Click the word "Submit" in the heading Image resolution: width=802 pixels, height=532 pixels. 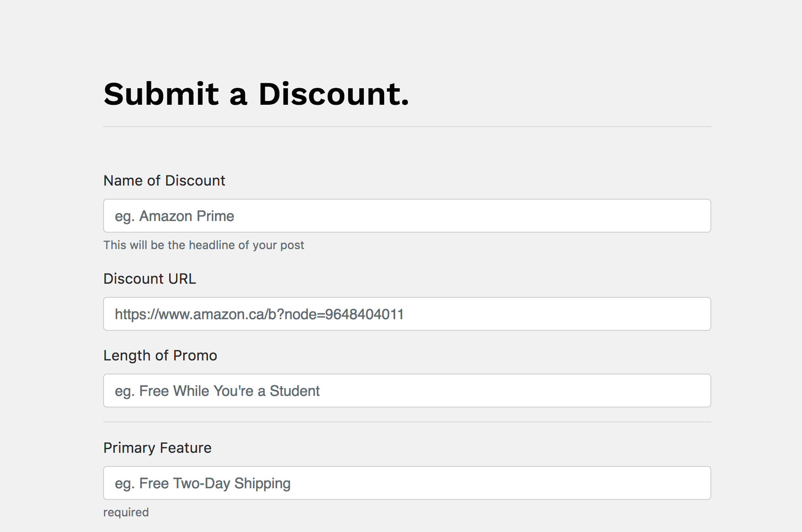tap(161, 94)
